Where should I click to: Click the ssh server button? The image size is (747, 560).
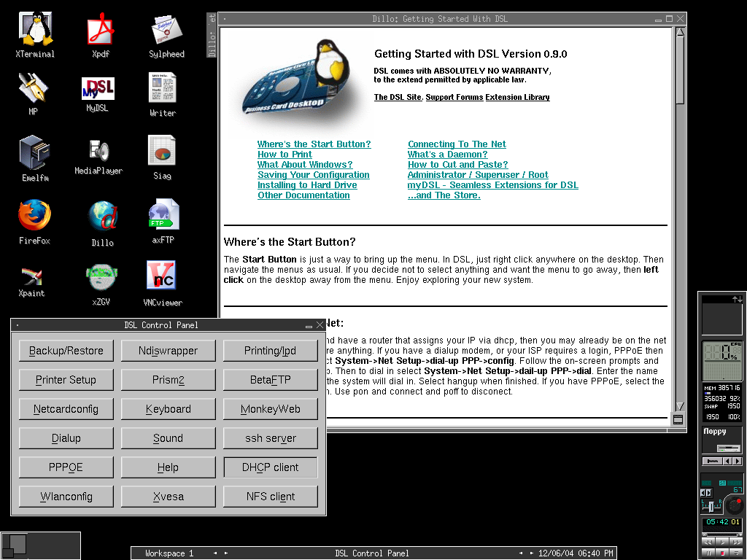(271, 438)
